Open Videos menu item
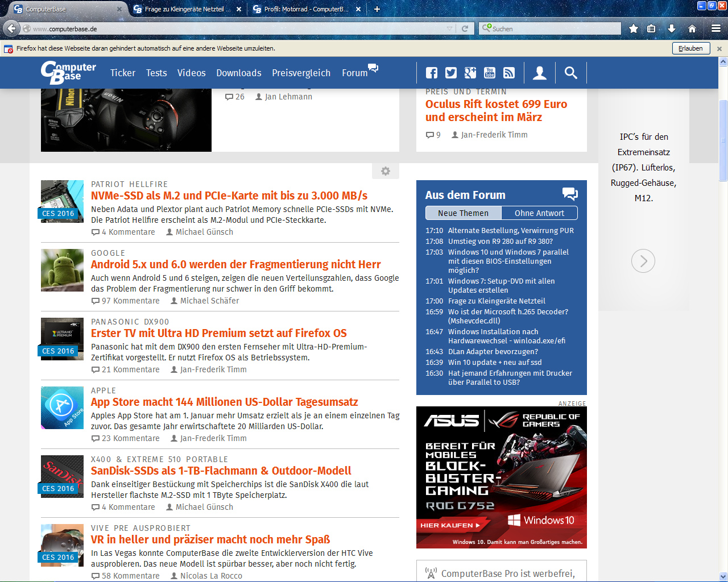Screen dimensions: 728x582 (191, 73)
